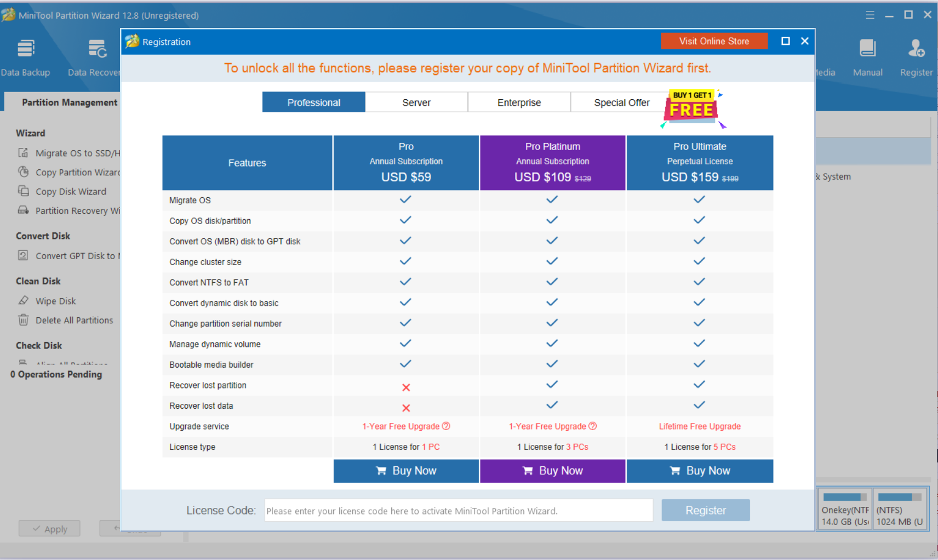Click 'Convert dynamic disk to basic' label

(x=224, y=303)
